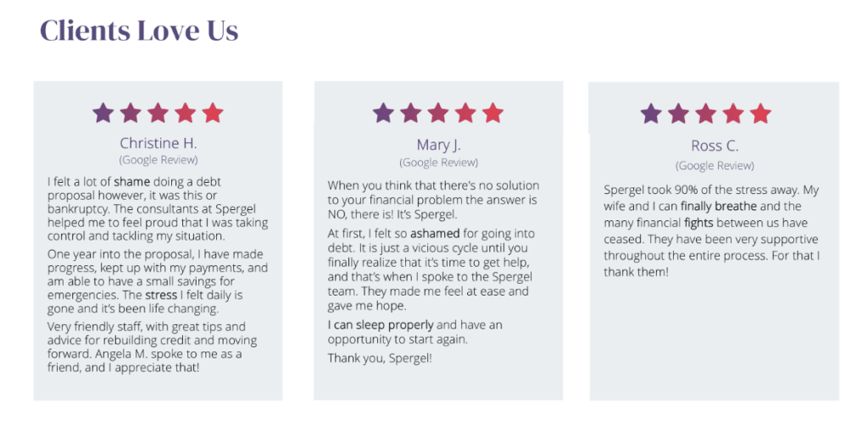The height and width of the screenshot is (426, 868).
Task: Click the fourth star in Mary J.'s rating
Action: pyautogui.click(x=465, y=113)
